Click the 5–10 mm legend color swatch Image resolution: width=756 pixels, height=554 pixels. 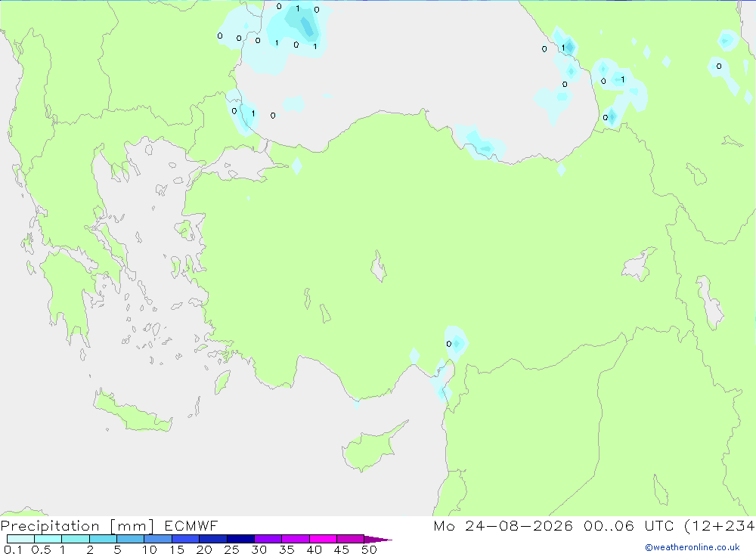point(131,539)
